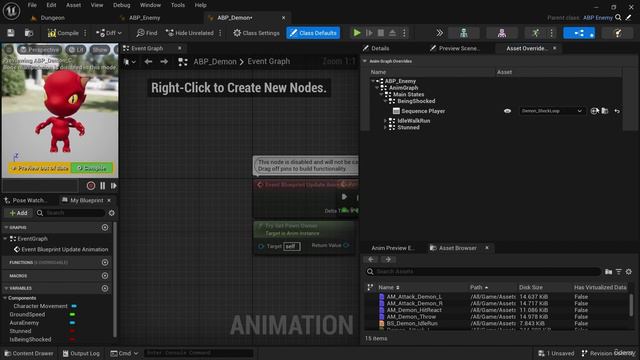The height and width of the screenshot is (360, 640).
Task: Activate Blueprint graph mode button
Action: (x=579, y=33)
